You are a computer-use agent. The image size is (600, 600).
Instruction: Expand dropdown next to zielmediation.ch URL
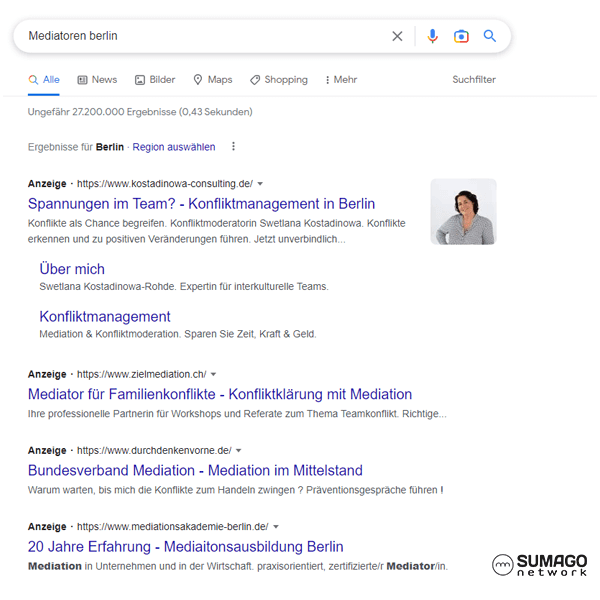pyautogui.click(x=214, y=374)
